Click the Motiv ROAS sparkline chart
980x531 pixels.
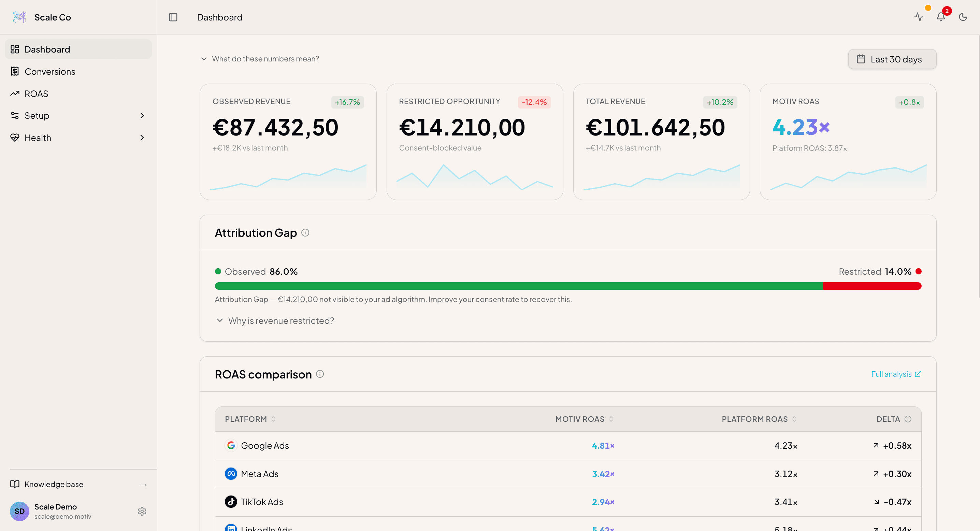pyautogui.click(x=848, y=177)
